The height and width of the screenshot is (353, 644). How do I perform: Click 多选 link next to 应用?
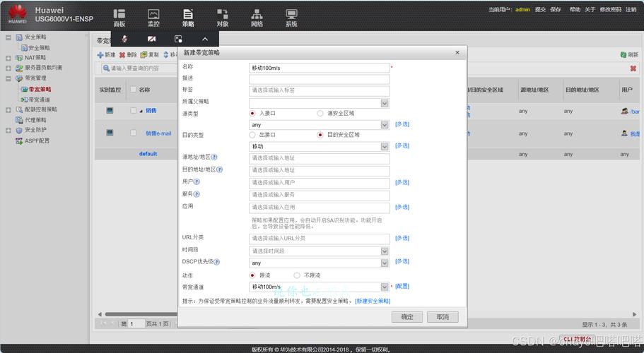(402, 207)
